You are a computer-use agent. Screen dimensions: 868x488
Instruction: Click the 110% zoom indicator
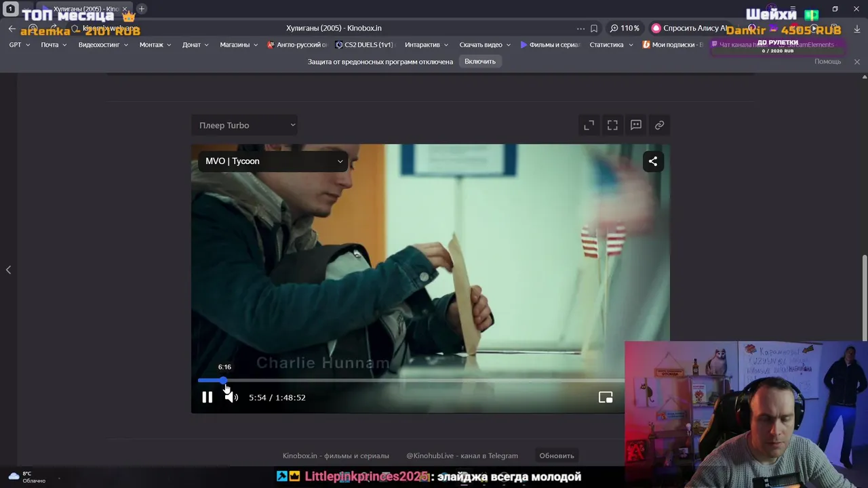625,28
